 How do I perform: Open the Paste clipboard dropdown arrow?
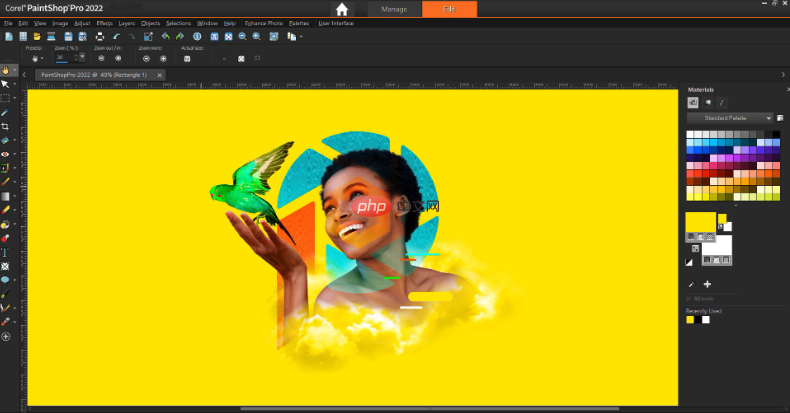(301, 37)
